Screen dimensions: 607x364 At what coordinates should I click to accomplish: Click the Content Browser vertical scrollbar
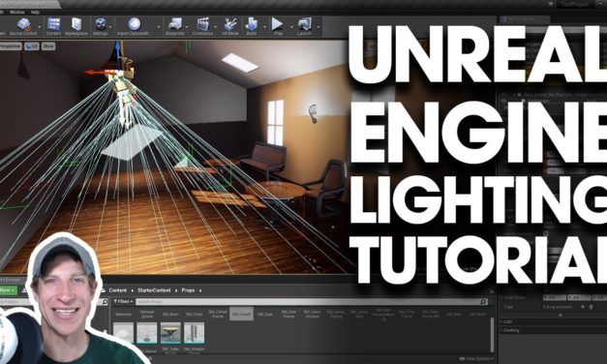point(492,335)
